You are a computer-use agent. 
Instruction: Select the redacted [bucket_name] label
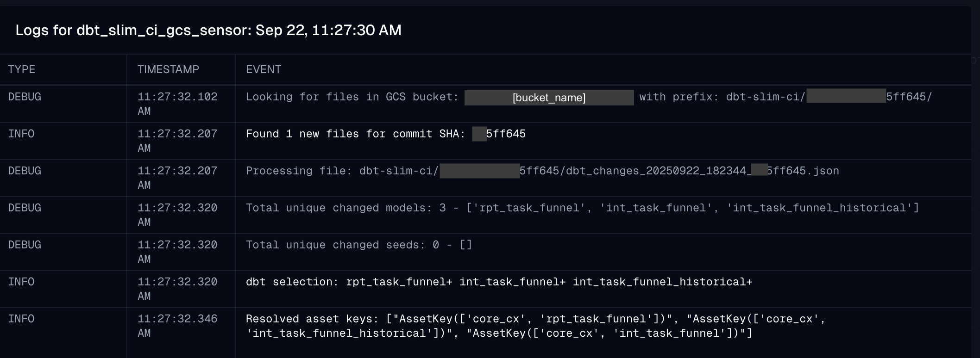(x=549, y=98)
